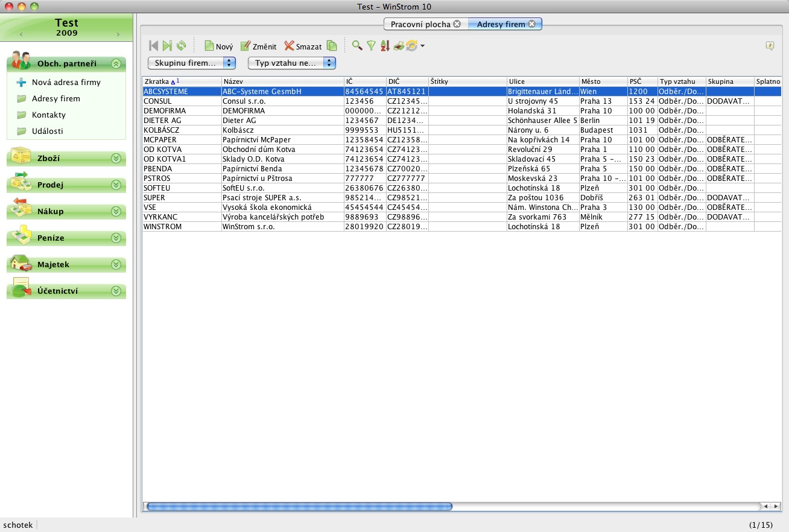
Task: Click the folder icon beside Události
Action: [x=21, y=131]
